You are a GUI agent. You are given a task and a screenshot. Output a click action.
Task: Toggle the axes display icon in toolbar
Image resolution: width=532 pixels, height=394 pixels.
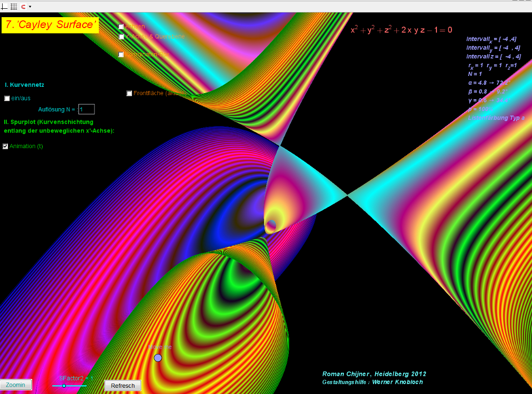tap(4, 6)
